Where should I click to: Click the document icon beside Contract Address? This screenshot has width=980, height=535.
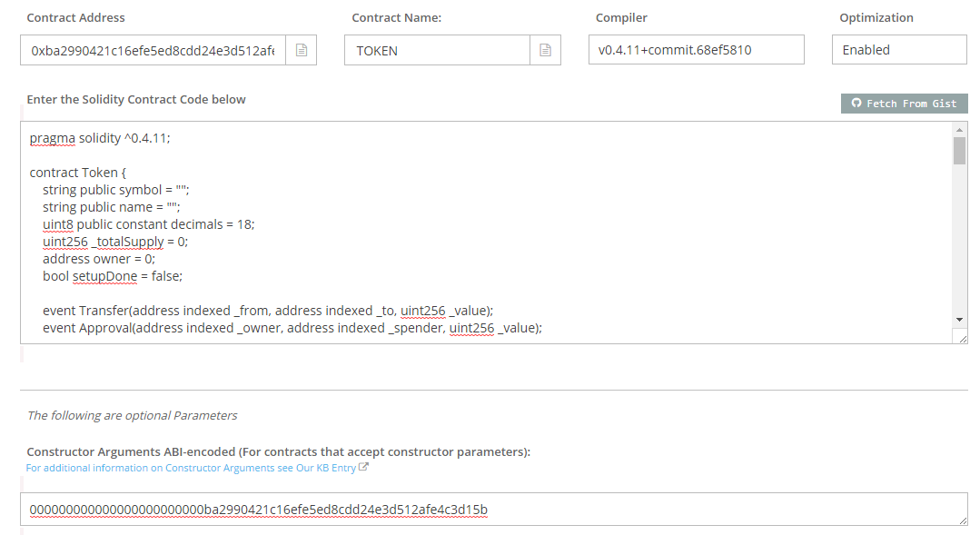pos(301,51)
